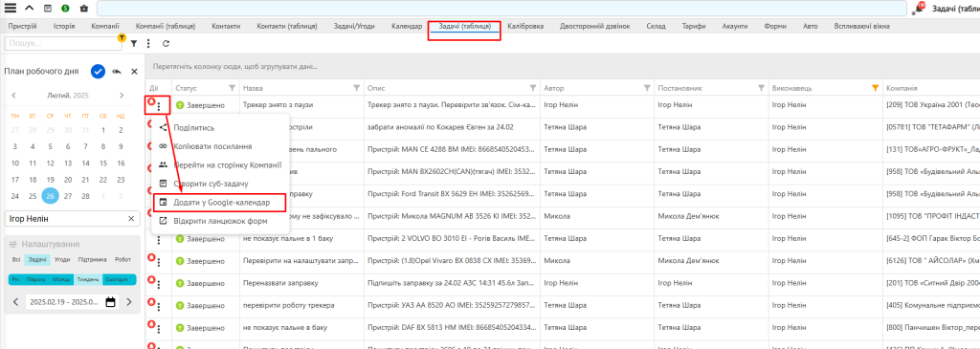980x349 pixels.
Task: Select the Тиждень period option
Action: [88, 279]
